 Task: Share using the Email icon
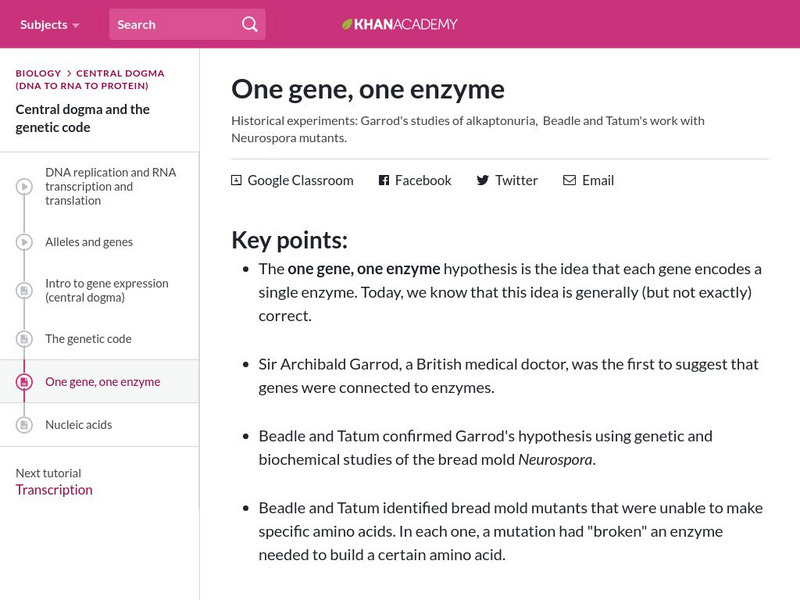[568, 181]
